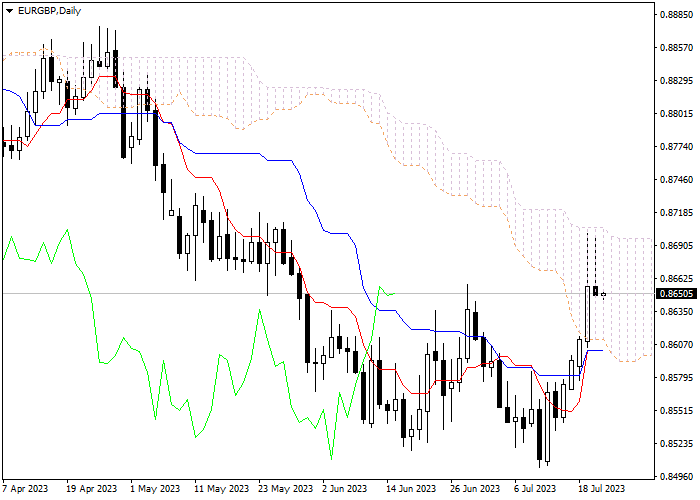Viewport: 700px width, 500px height.
Task: Click the 0.87740 price axis label
Action: coord(676,147)
